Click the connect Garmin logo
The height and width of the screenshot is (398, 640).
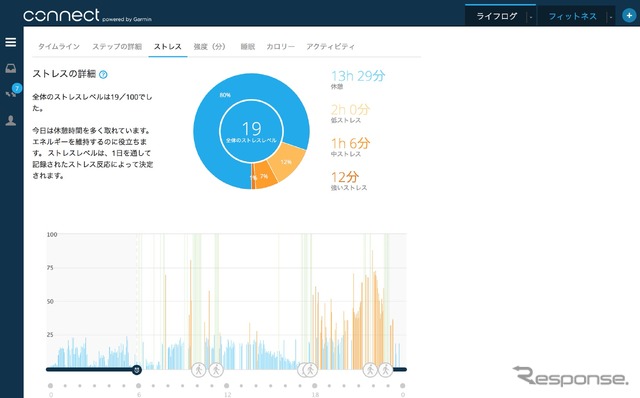(87, 16)
